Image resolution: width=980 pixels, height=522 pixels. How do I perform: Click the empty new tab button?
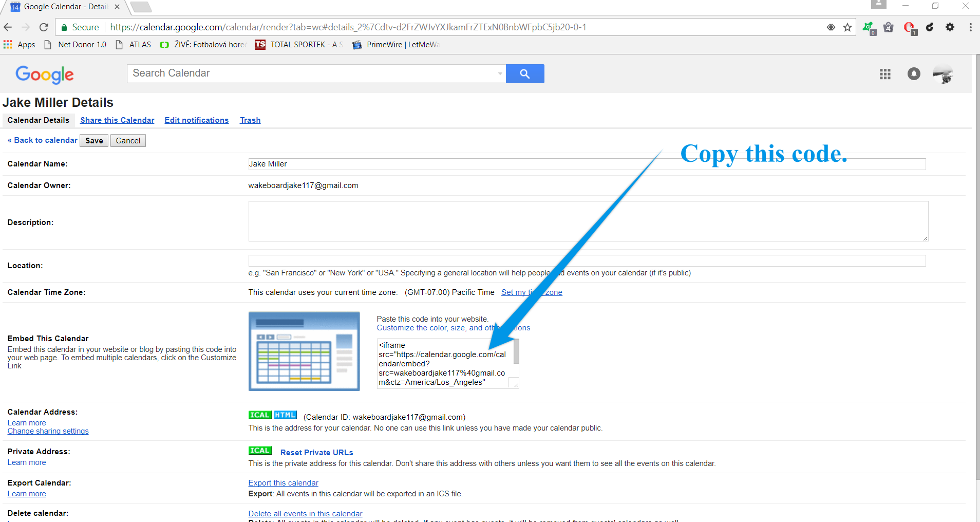click(x=140, y=7)
